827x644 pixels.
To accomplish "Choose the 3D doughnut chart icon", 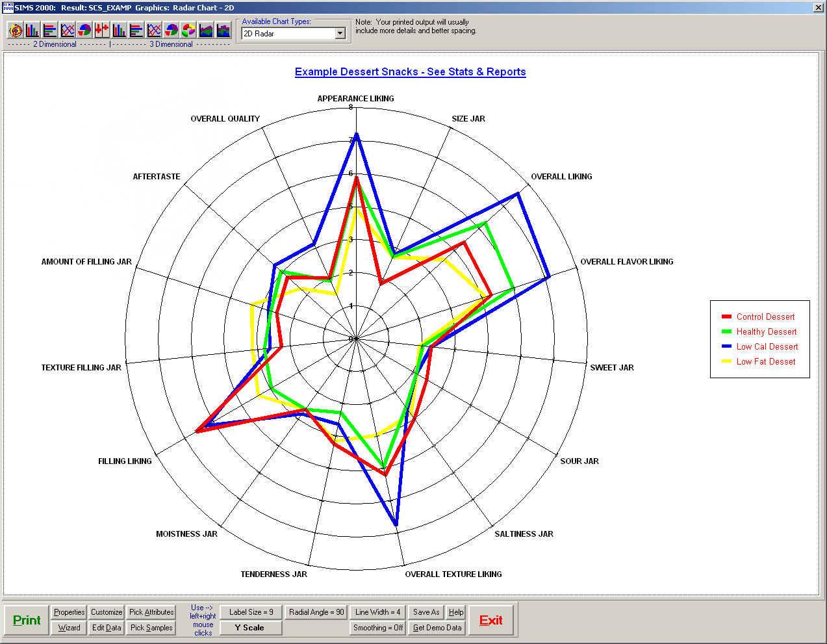I will tap(188, 31).
